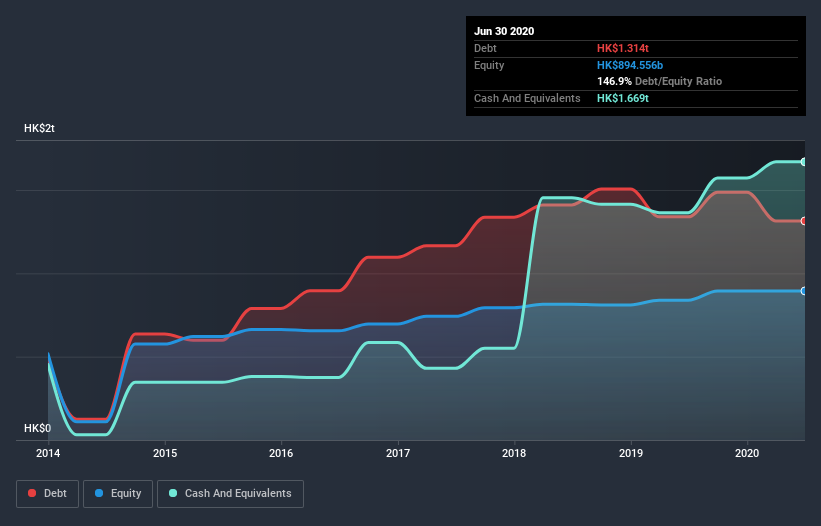Click the 2015 x-axis label
Image resolution: width=821 pixels, height=526 pixels.
[165, 453]
